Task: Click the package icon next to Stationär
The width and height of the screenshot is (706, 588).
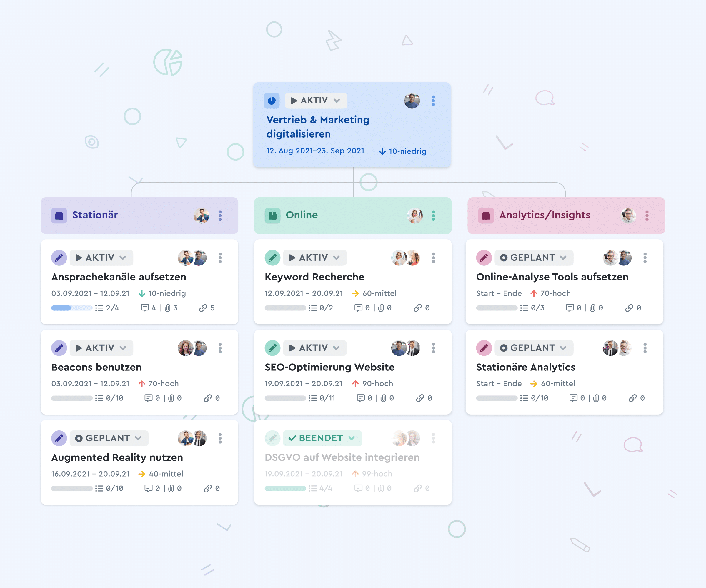Action: (x=59, y=216)
